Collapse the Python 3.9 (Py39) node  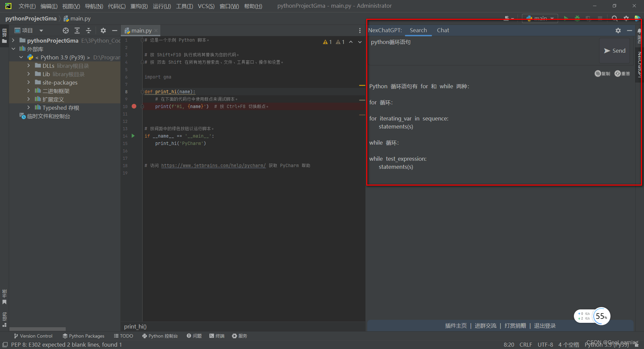21,57
